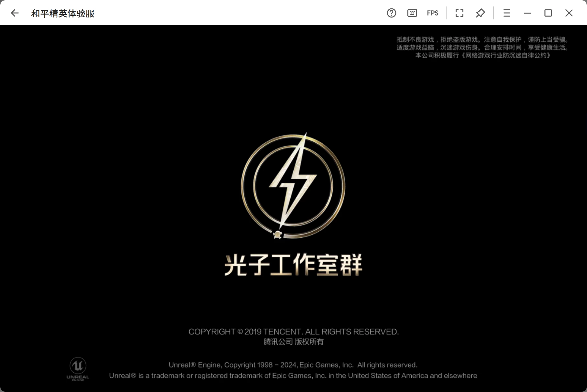Image resolution: width=587 pixels, height=392 pixels.
Task: Pin the window on top
Action: click(x=480, y=13)
